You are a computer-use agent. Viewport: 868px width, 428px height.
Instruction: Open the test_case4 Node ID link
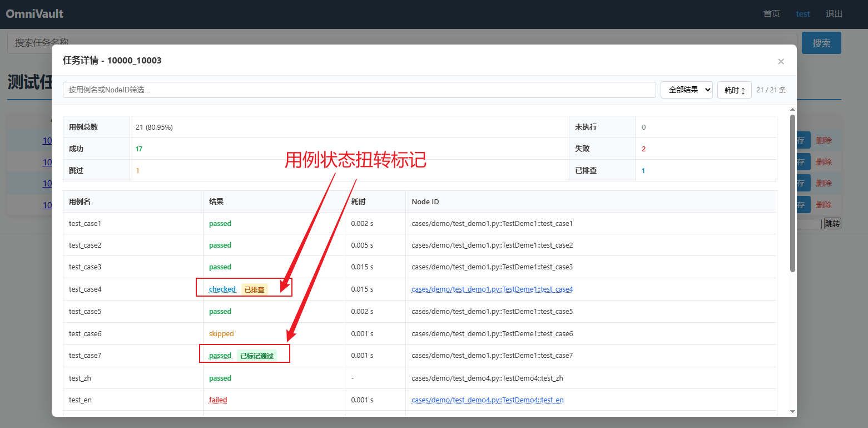click(x=492, y=289)
